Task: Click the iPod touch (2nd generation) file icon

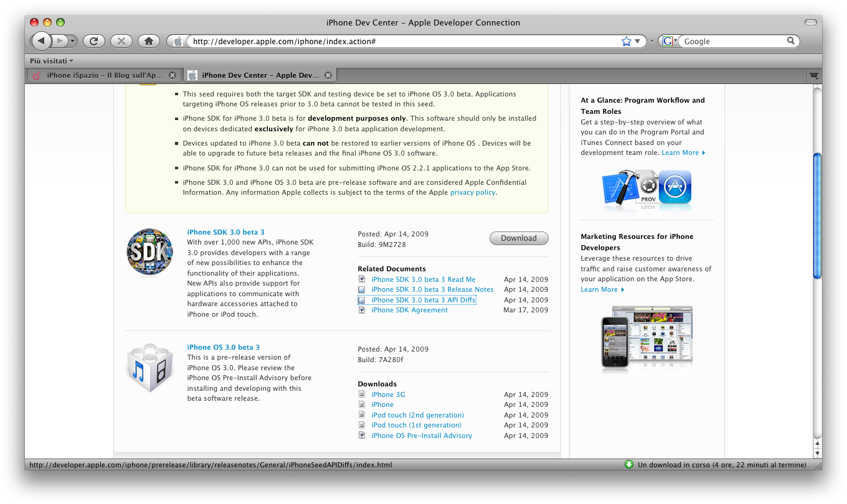Action: coord(361,415)
